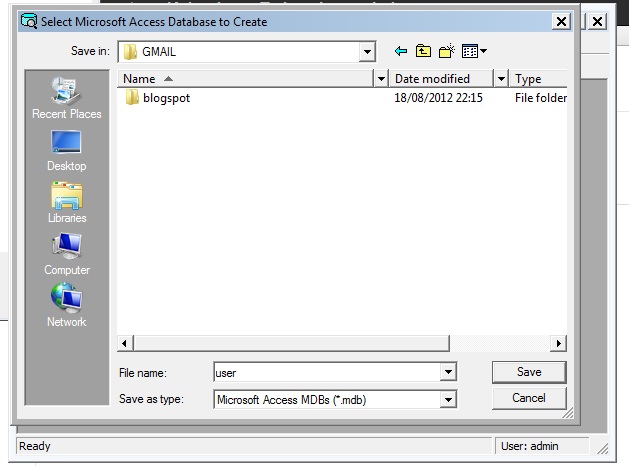
Task: Click the 18/08/2012 22:15 date cell
Action: click(x=438, y=98)
